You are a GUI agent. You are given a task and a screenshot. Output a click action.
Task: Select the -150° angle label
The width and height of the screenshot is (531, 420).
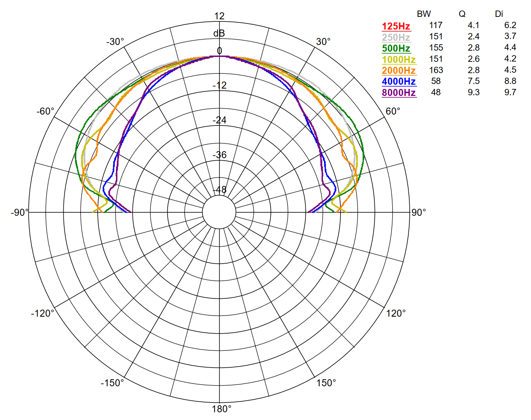112,383
